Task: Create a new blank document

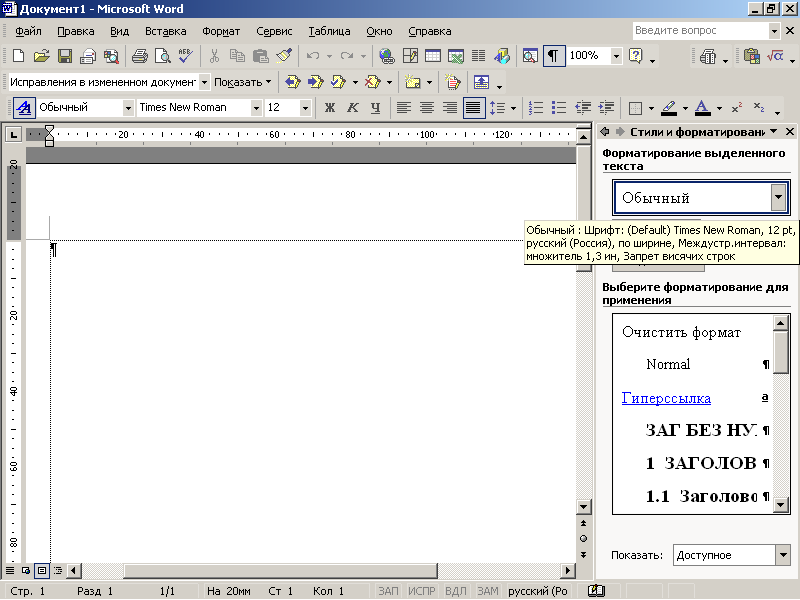Action: (18, 56)
